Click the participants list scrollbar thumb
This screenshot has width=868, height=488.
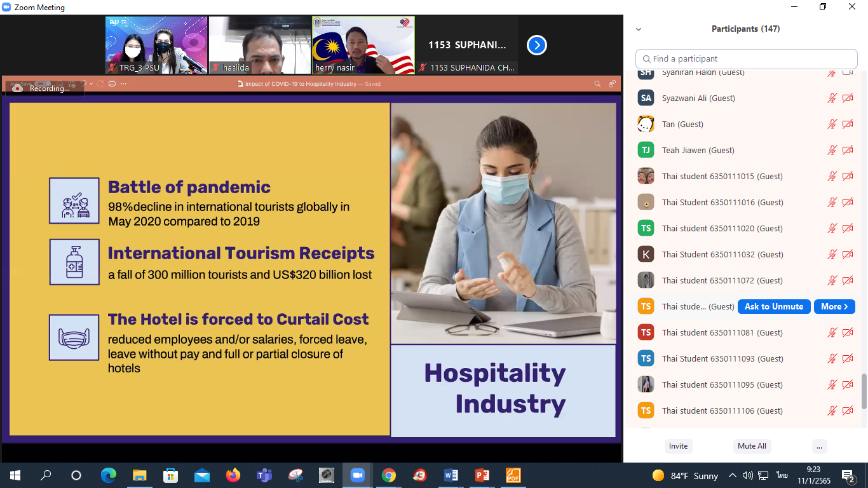(x=863, y=391)
